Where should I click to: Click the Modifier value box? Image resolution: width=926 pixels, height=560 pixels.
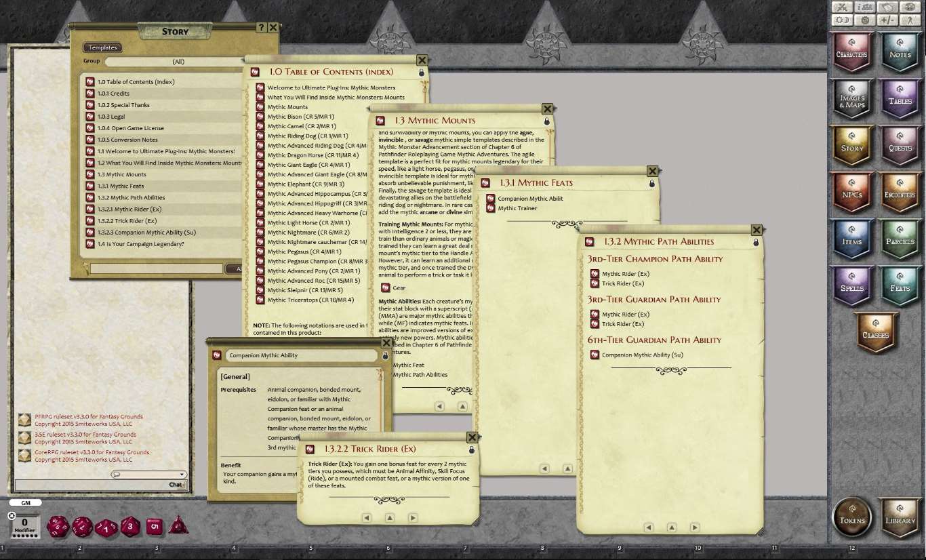pos(24,525)
